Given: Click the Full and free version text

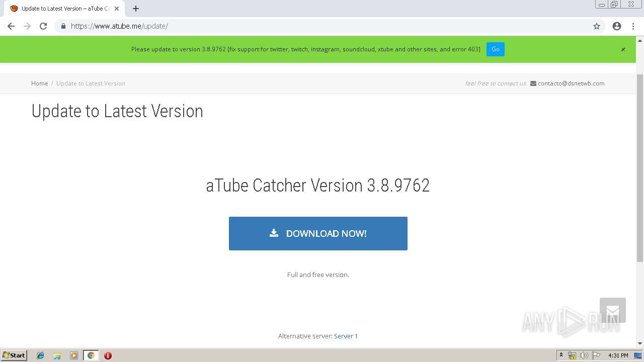Looking at the screenshot, I should [318, 275].
